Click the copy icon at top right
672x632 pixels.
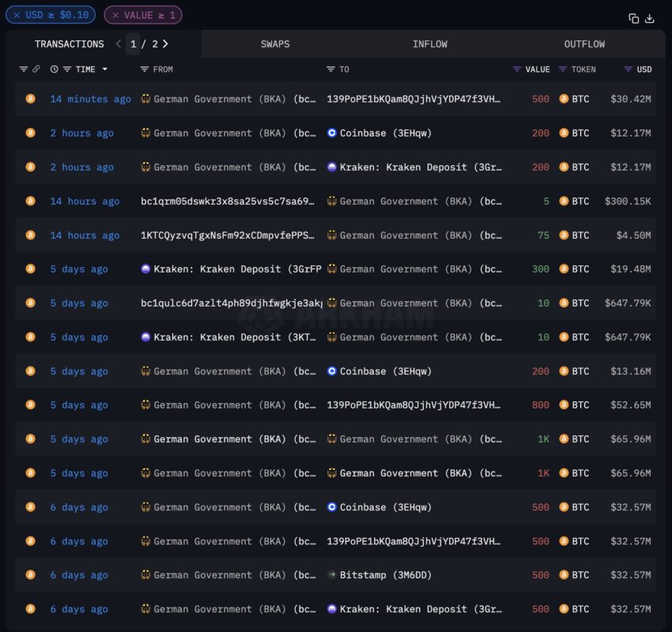click(633, 18)
